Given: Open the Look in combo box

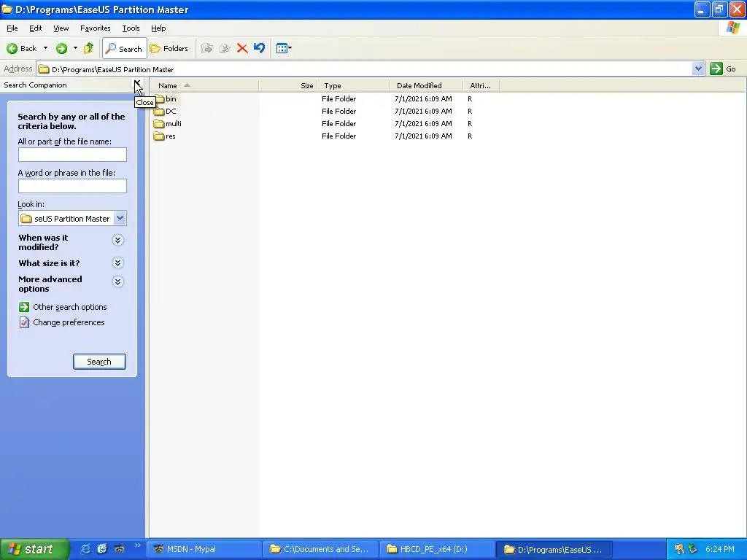Looking at the screenshot, I should [x=72, y=219].
